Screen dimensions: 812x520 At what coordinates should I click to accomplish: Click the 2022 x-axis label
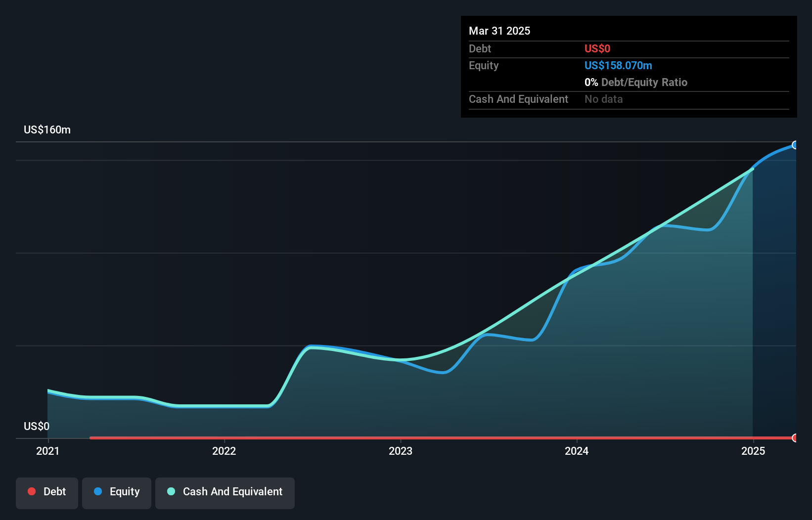224,451
